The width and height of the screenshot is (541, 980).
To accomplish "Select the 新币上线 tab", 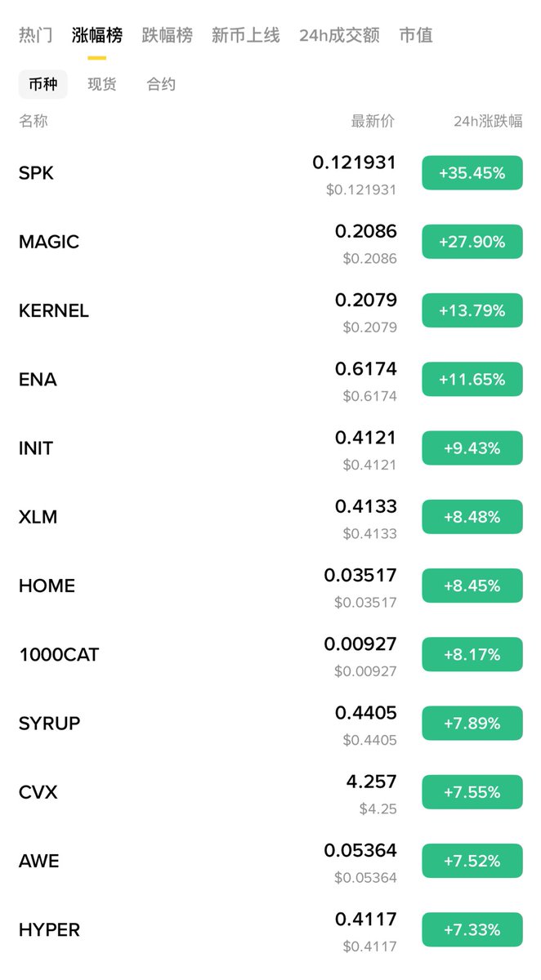I will pos(245,35).
